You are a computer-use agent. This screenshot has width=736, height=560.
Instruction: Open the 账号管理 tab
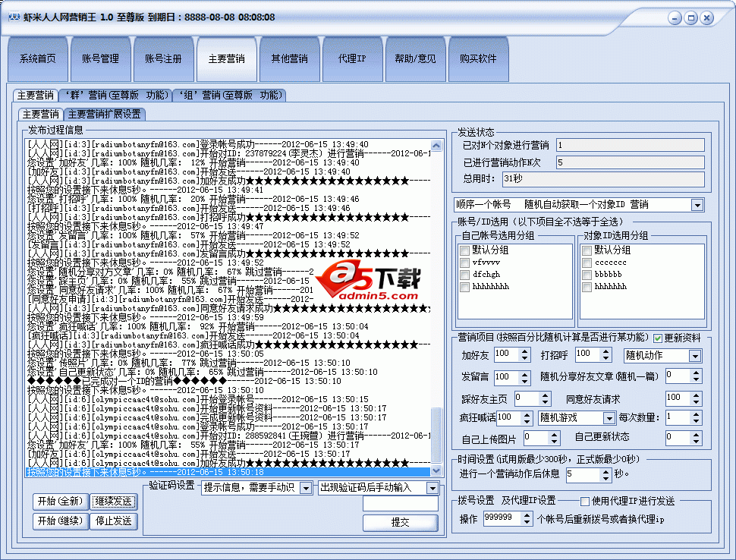click(100, 59)
